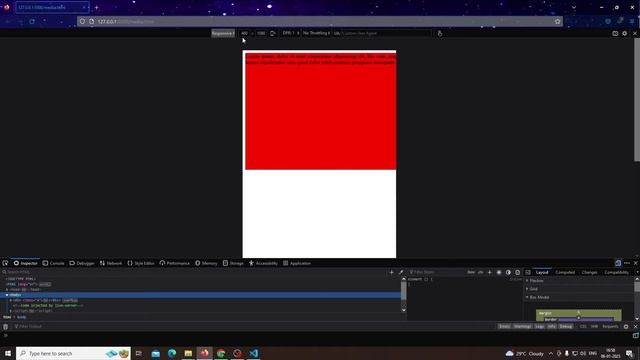The width and height of the screenshot is (640, 360).
Task: Switch to the Debugger tab
Action: [x=82, y=263]
